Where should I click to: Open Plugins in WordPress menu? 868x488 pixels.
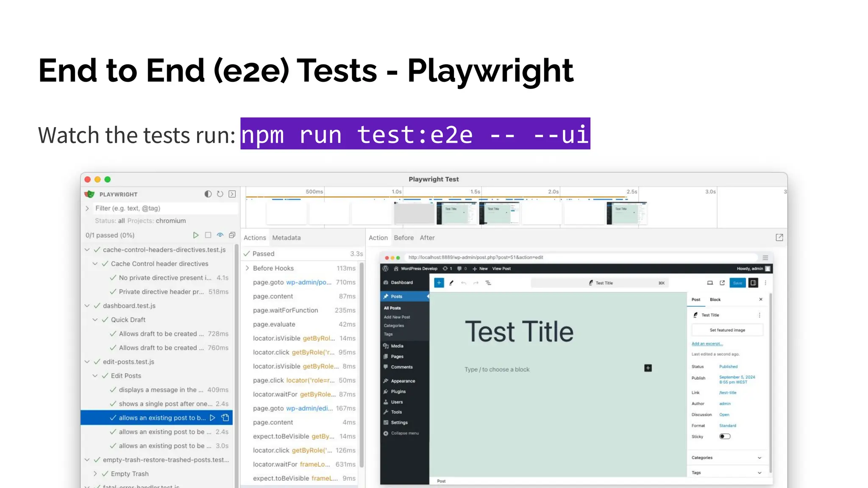tap(398, 391)
